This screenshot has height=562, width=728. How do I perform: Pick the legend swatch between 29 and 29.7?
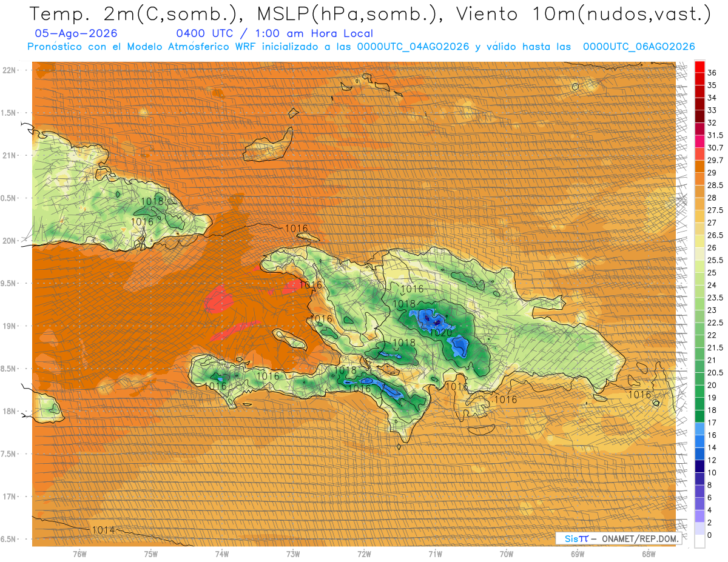pyautogui.click(x=699, y=166)
